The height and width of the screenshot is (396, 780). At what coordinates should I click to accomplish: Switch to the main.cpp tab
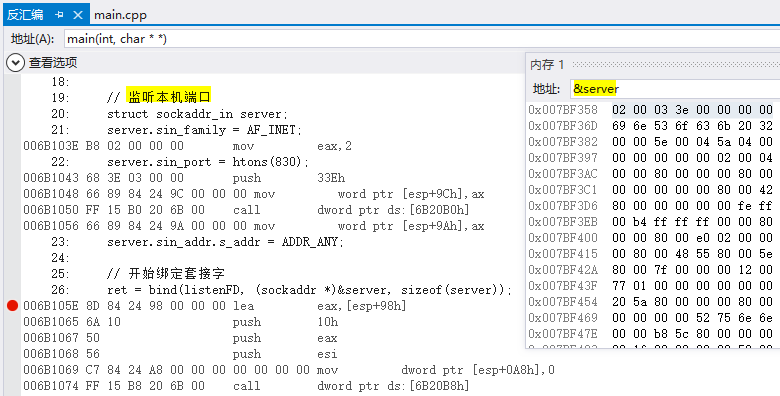pyautogui.click(x=120, y=15)
